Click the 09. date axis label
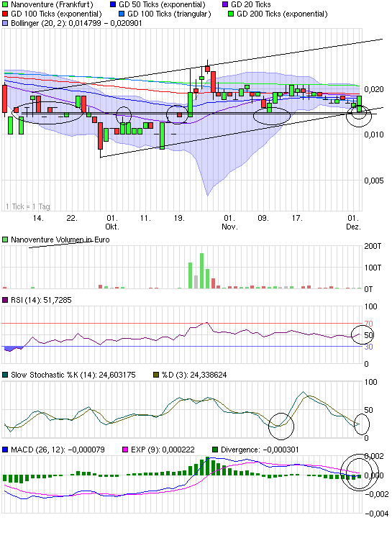This screenshot has height=538, width=392. [263, 218]
